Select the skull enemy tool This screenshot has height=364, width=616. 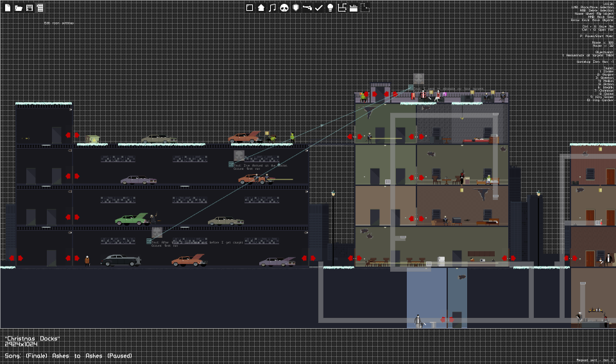[x=284, y=8]
